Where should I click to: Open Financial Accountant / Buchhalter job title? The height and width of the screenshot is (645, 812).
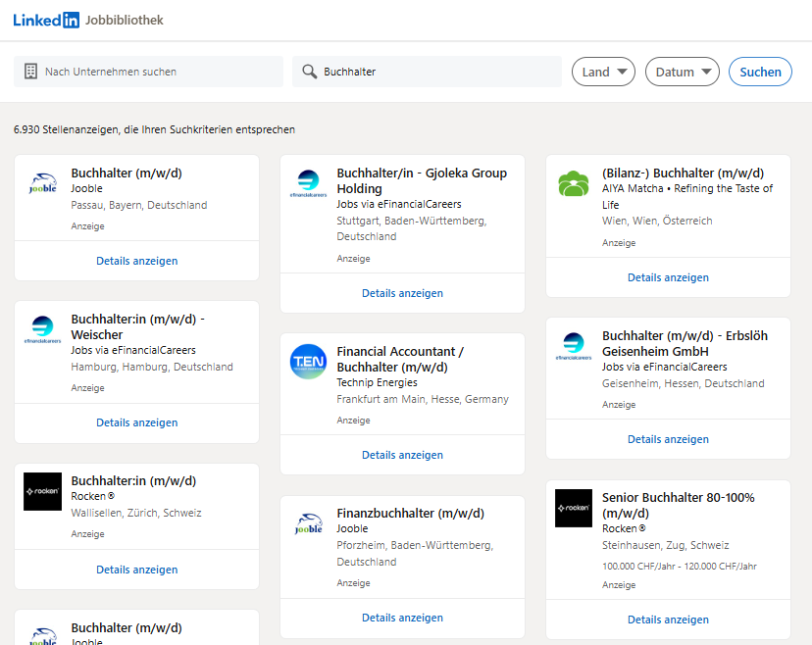[x=400, y=359]
